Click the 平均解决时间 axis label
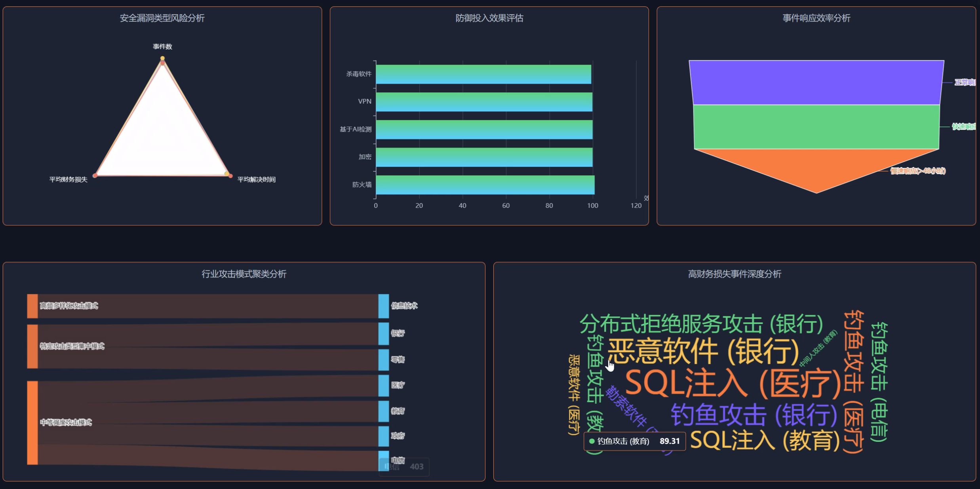This screenshot has width=980, height=489. [x=257, y=179]
